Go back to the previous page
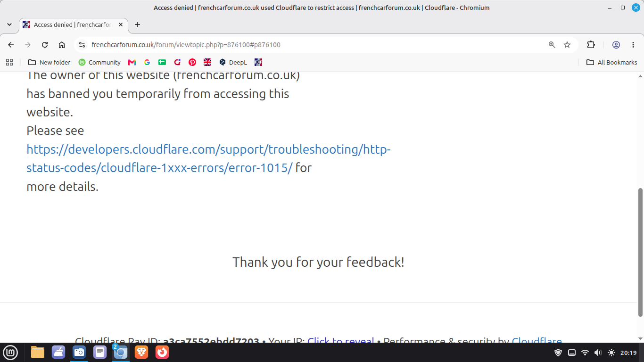644x362 pixels. point(11,45)
